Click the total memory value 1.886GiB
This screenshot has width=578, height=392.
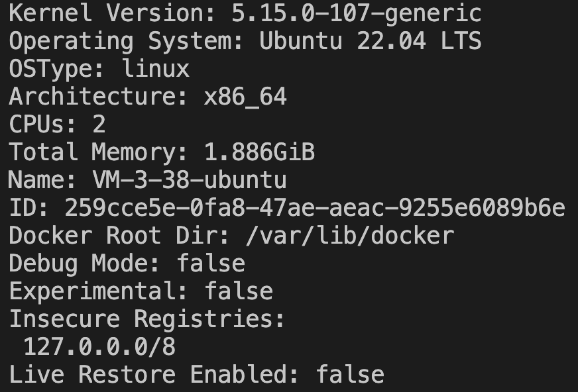(259, 153)
